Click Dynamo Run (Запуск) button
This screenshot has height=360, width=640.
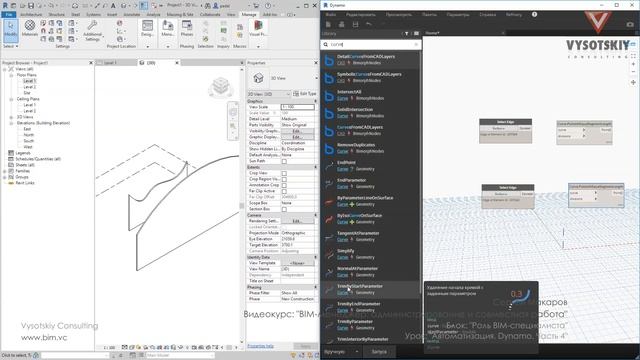pos(379,351)
